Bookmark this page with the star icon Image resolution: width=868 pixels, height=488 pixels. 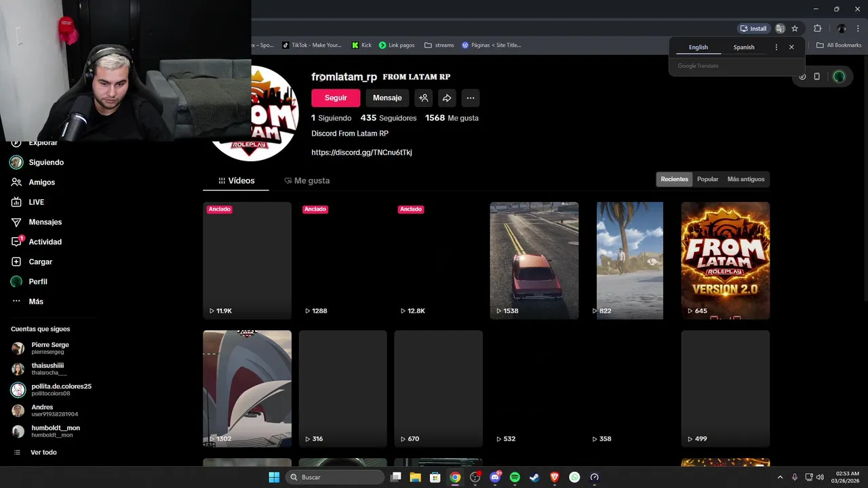(x=795, y=28)
